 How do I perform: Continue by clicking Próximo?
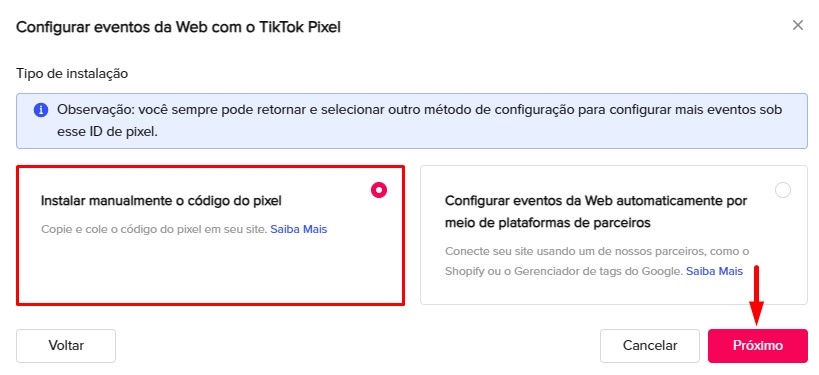pyautogui.click(x=758, y=346)
